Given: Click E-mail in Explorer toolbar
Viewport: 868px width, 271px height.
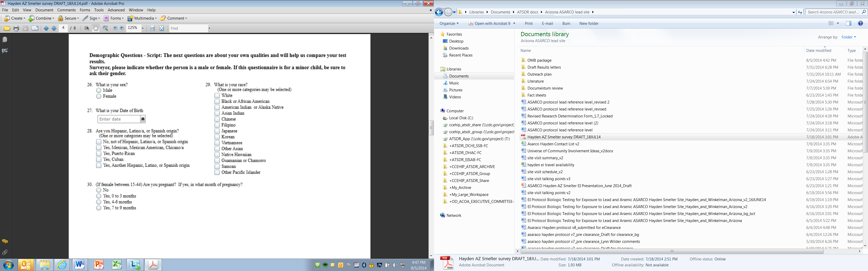Looking at the screenshot, I should click(x=547, y=23).
